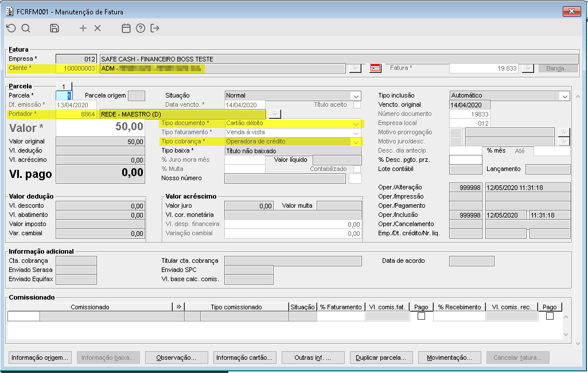Click the red calendar icon beside Cliente
This screenshot has width=588, height=373.
point(375,68)
